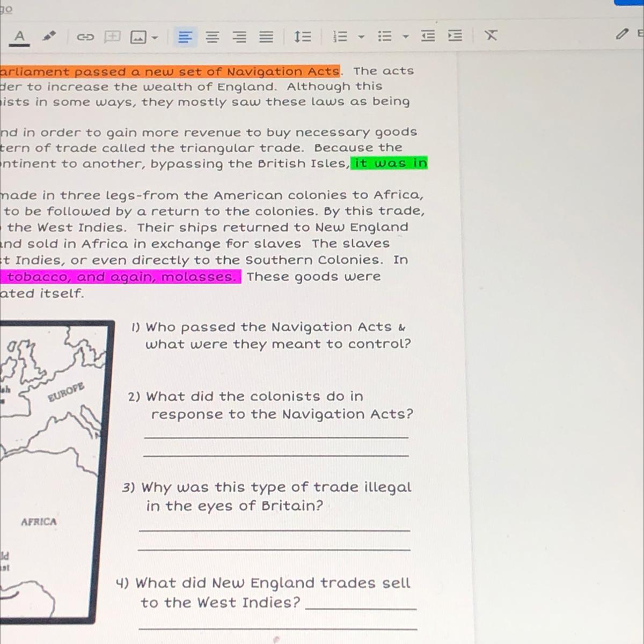Click the insert link icon
The image size is (644, 644).
click(x=85, y=36)
